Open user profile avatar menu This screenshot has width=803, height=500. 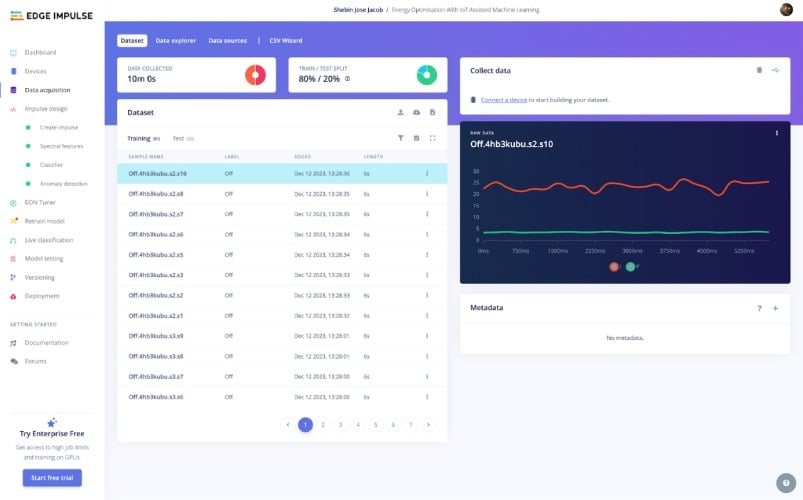pos(786,9)
